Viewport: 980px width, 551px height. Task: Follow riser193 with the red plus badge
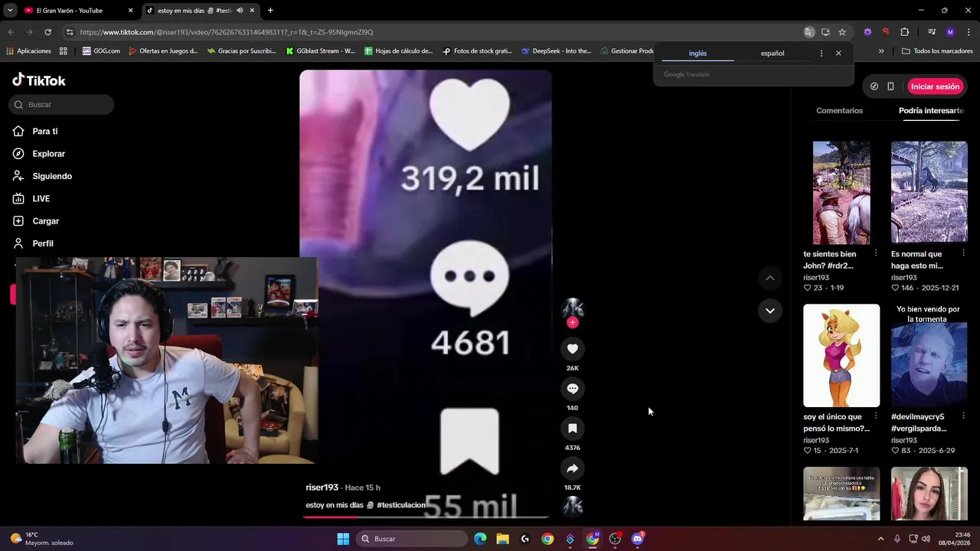[x=572, y=322]
